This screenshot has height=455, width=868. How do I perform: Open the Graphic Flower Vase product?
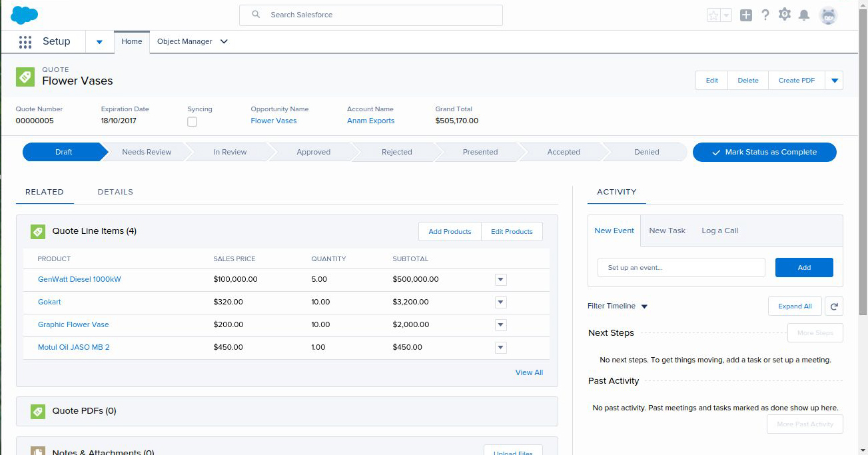73,324
